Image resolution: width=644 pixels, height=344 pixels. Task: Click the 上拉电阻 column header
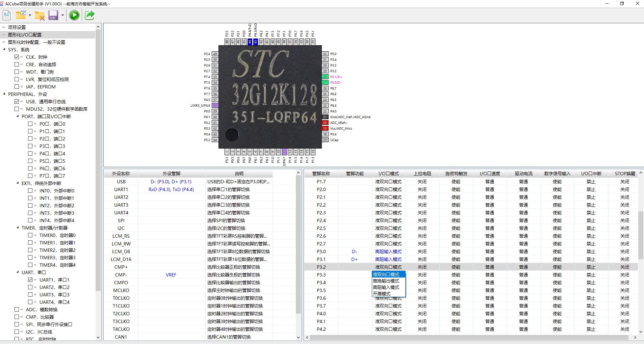point(422,174)
